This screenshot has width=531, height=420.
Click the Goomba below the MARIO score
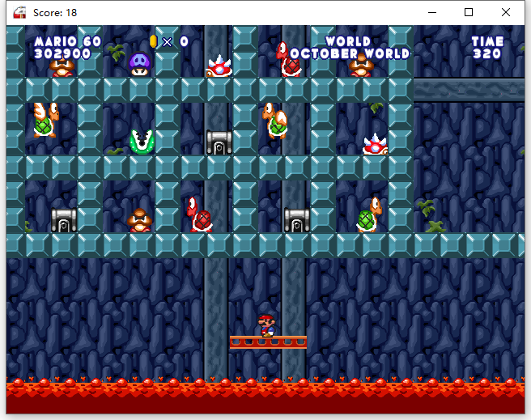pos(62,68)
